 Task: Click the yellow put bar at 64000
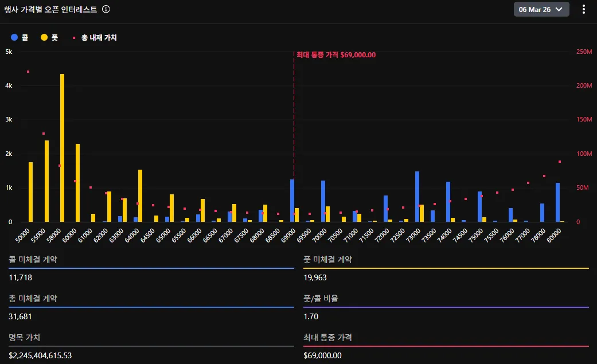point(140,195)
